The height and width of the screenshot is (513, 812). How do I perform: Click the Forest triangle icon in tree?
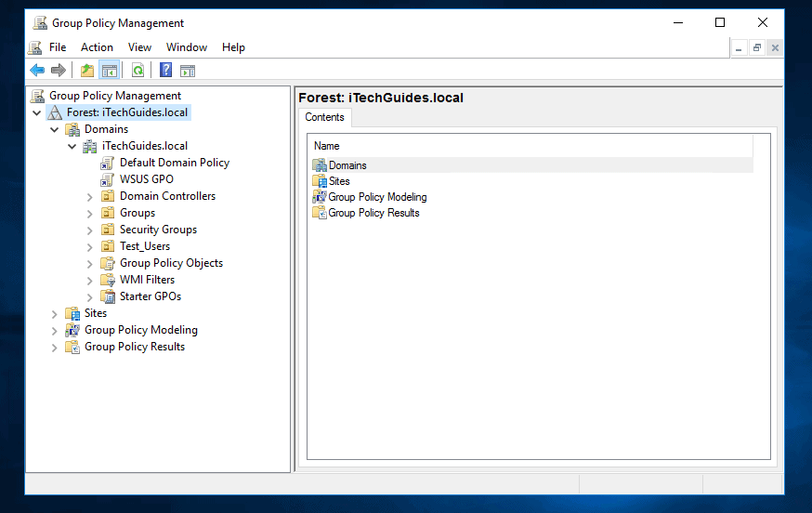click(55, 113)
